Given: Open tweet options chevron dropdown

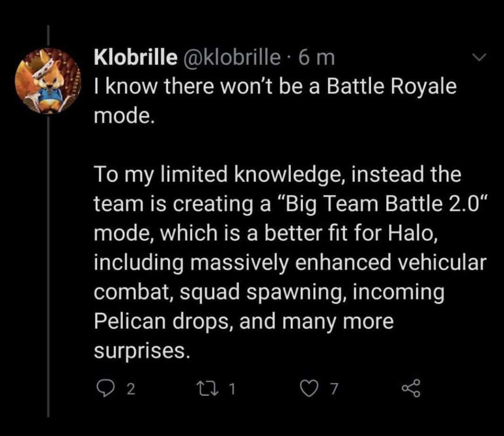Looking at the screenshot, I should (480, 57).
